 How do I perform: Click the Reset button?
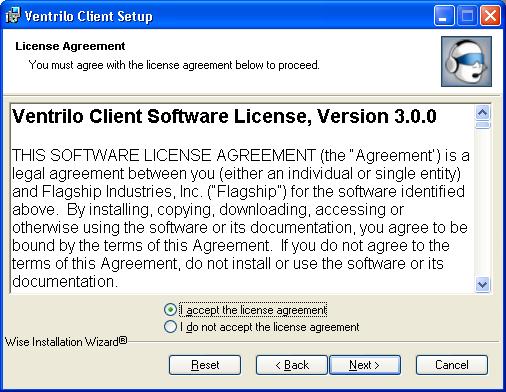(205, 365)
